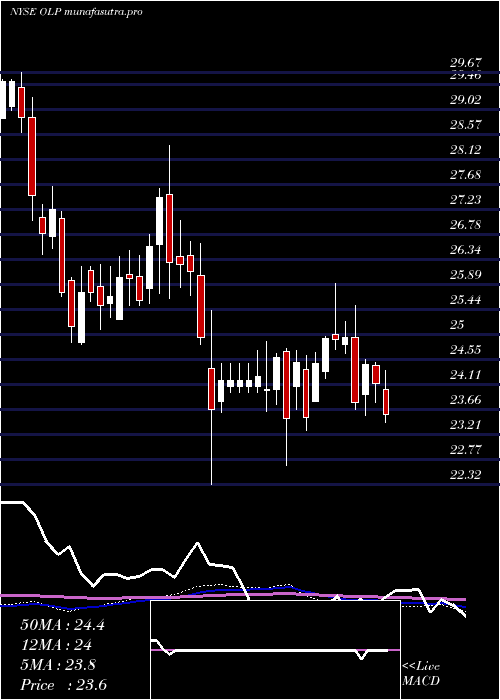500x700 pixels.
Task: Select the 24.11 price axis label
Action: [x=465, y=375]
